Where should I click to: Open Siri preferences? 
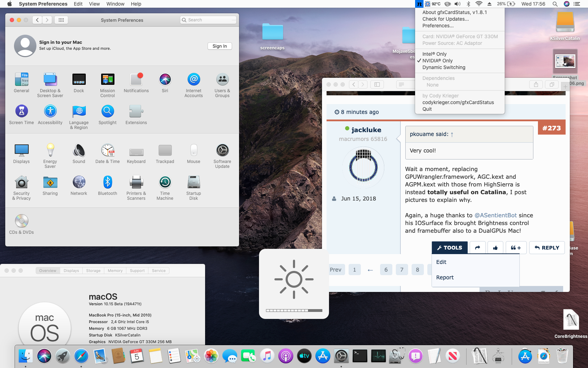click(x=165, y=83)
